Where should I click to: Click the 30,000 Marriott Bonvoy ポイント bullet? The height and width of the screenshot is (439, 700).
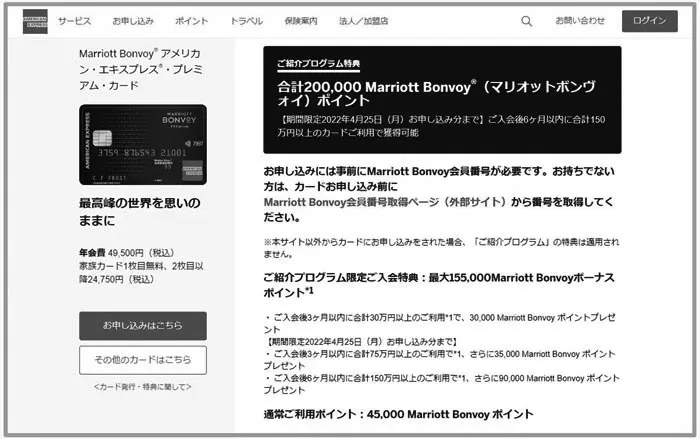coord(439,323)
